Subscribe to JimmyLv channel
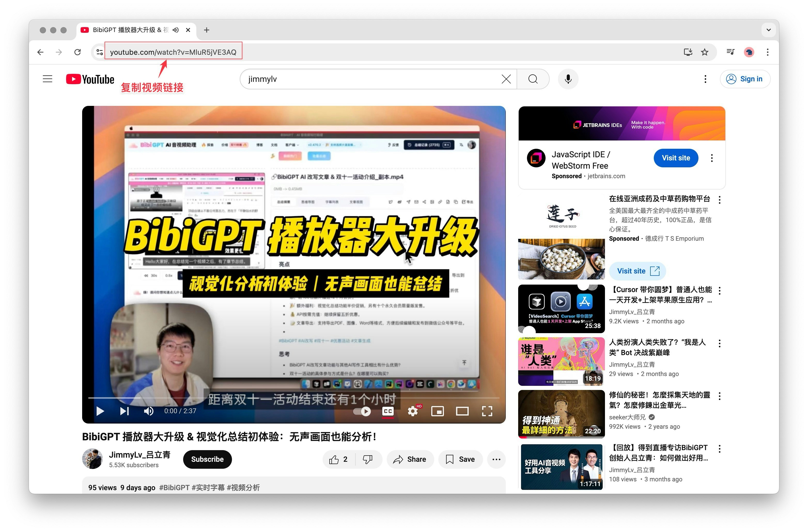808x532 pixels. (x=207, y=459)
